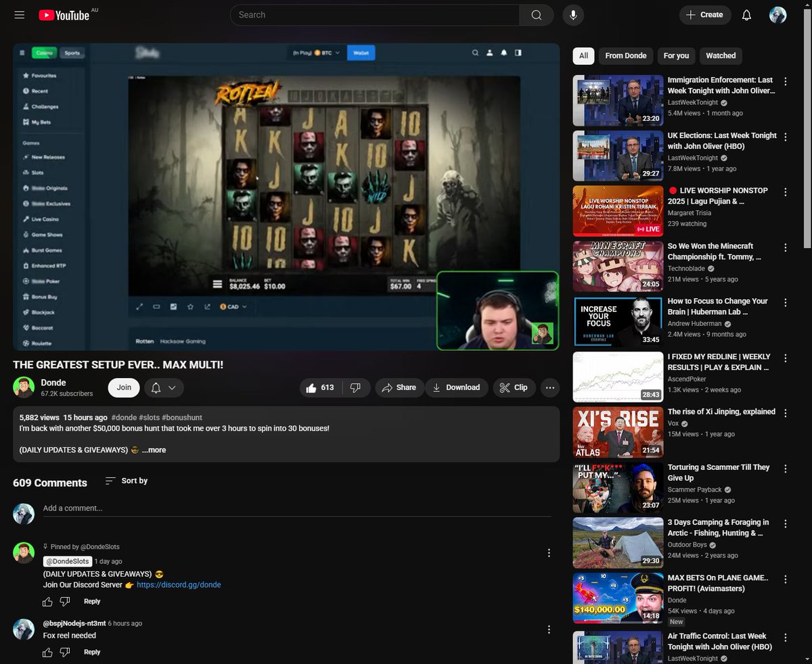Click the #donde hashtag
The image size is (812, 664).
(x=124, y=418)
